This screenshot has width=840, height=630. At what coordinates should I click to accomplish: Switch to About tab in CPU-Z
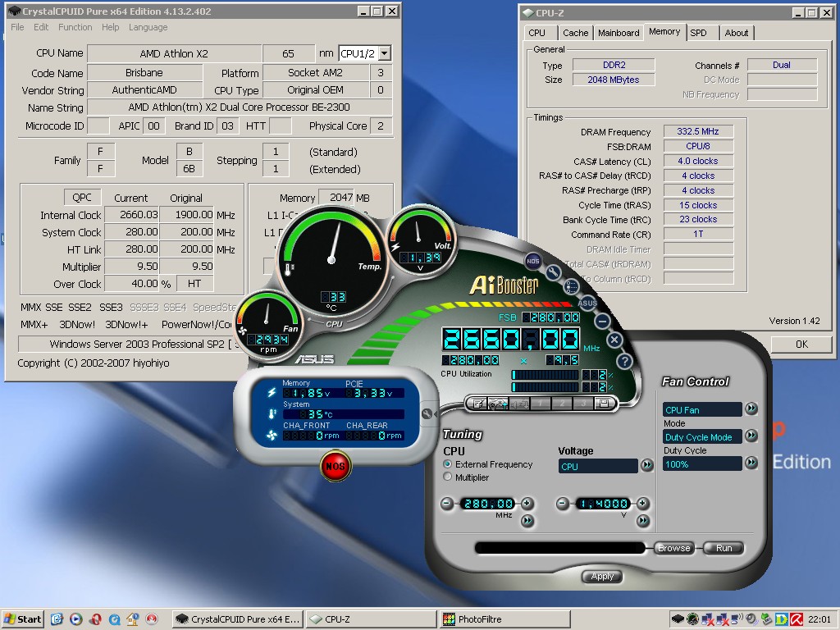click(737, 33)
